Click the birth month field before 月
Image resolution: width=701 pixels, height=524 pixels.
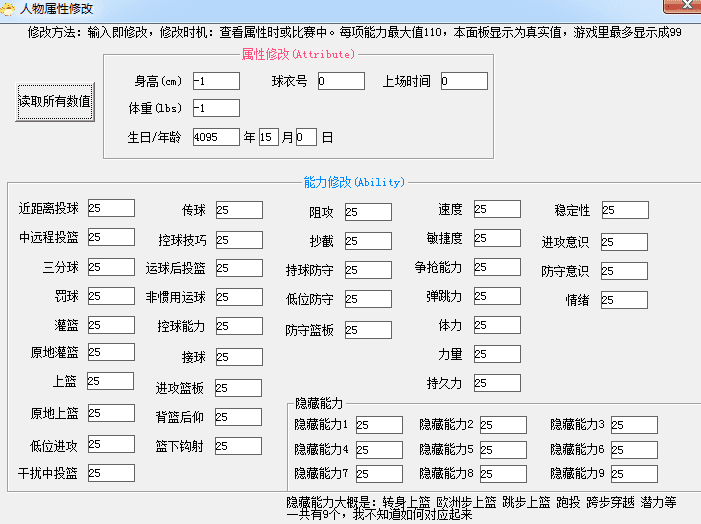[x=268, y=136]
